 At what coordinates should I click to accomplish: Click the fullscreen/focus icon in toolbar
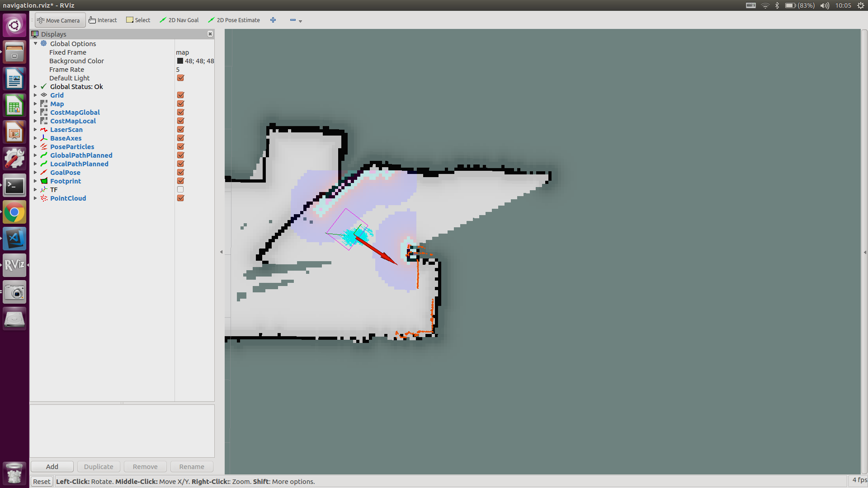tap(273, 20)
